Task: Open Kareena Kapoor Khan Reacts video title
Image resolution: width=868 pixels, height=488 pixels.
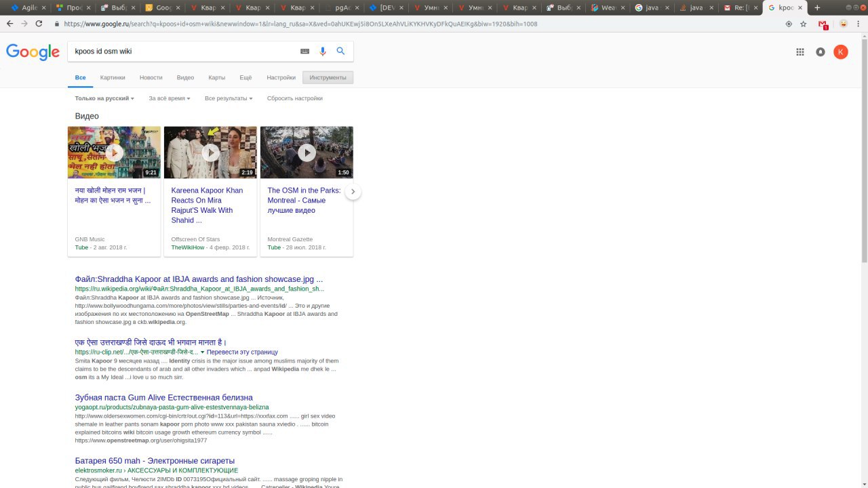Action: pyautogui.click(x=207, y=205)
